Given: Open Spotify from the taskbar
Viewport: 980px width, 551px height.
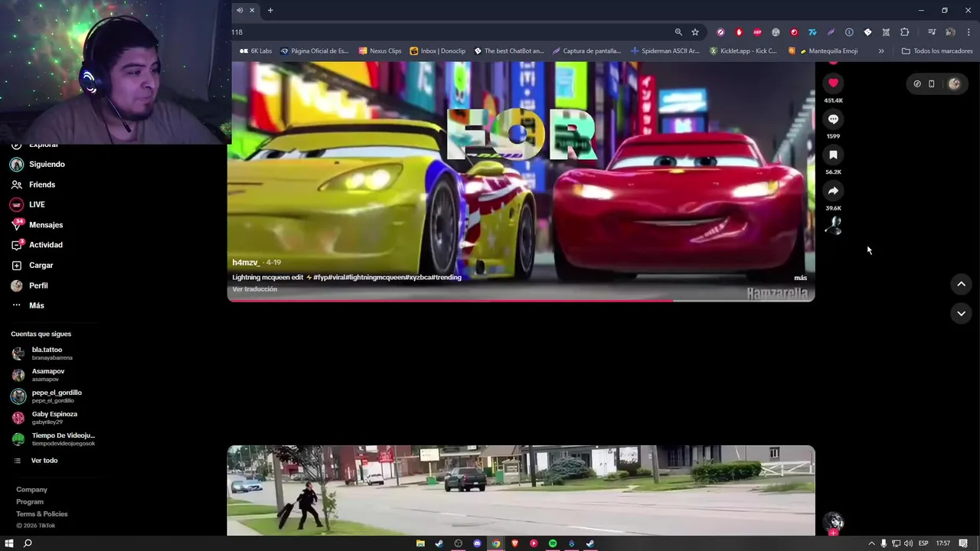Looking at the screenshot, I should 553,543.
